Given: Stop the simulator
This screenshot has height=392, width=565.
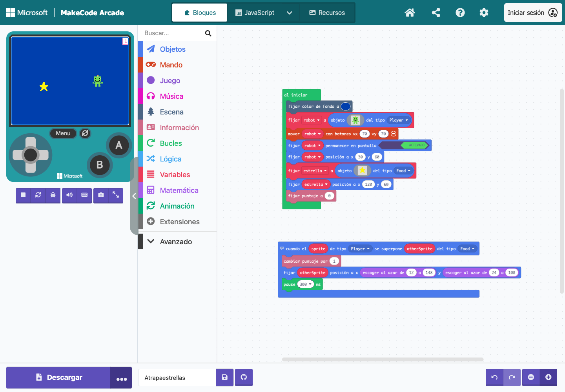Looking at the screenshot, I should [23, 195].
